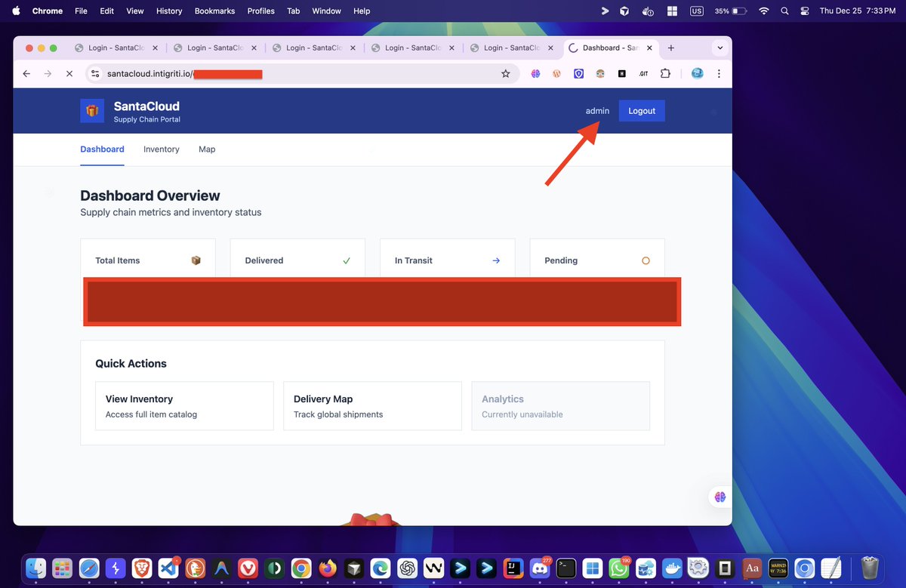Switch to the Map navigation tab
The height and width of the screenshot is (588, 906).
tap(207, 149)
